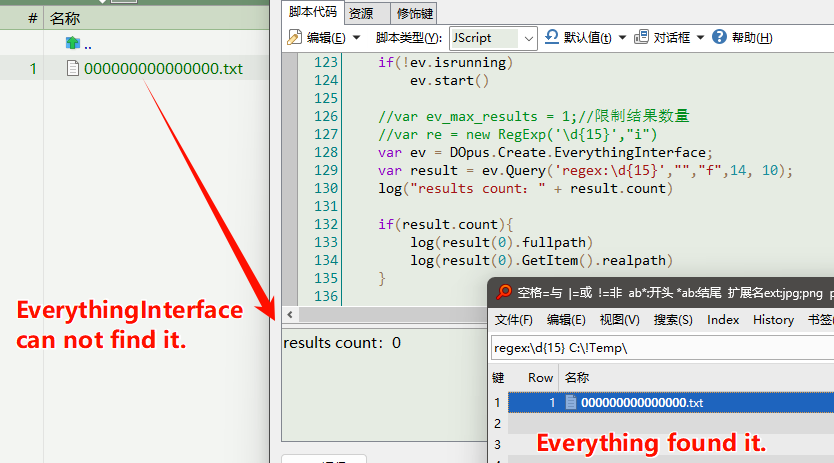This screenshot has height=463, width=834.
Task: Expand the 编辑(E) dropdown arrow
Action: 356,38
